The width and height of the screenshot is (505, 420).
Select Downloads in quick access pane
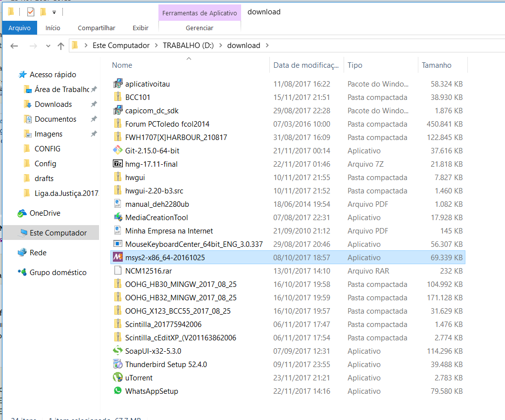pos(53,104)
